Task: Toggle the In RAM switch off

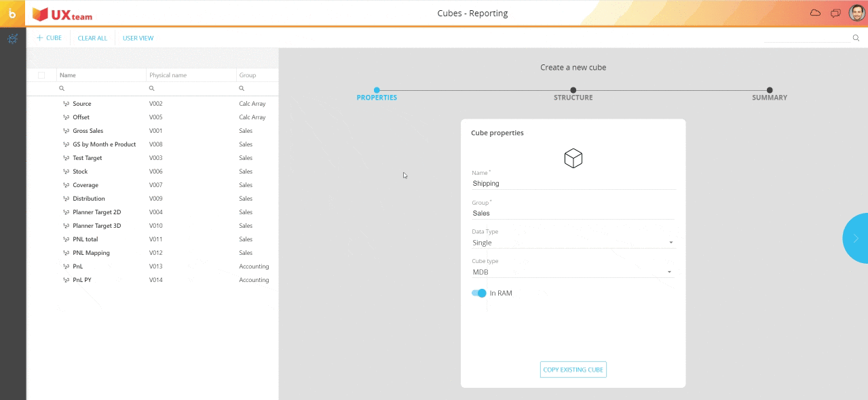Action: coord(479,293)
